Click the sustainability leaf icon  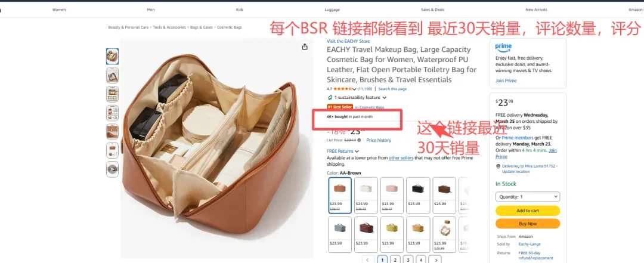click(330, 97)
